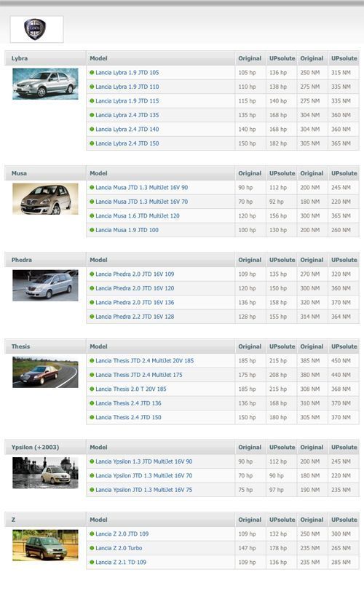Click the green dot beside Lybra 2.4 JTD 150
The width and height of the screenshot is (364, 591).
pos(92,143)
